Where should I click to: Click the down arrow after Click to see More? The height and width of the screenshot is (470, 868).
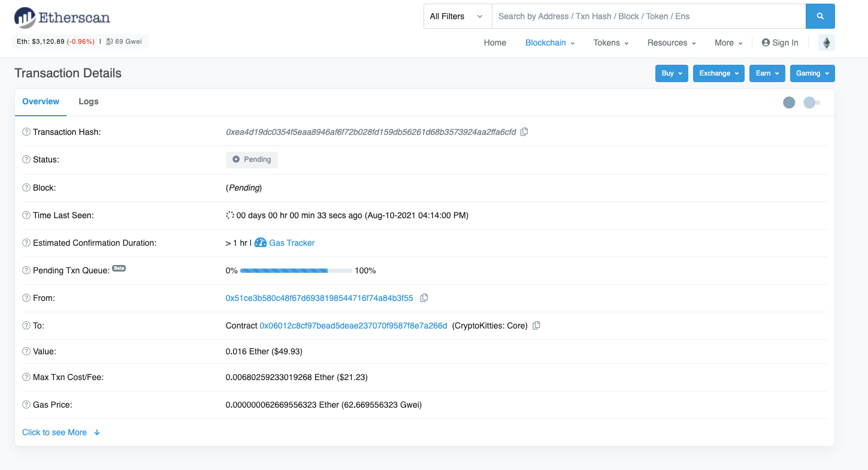(97, 432)
